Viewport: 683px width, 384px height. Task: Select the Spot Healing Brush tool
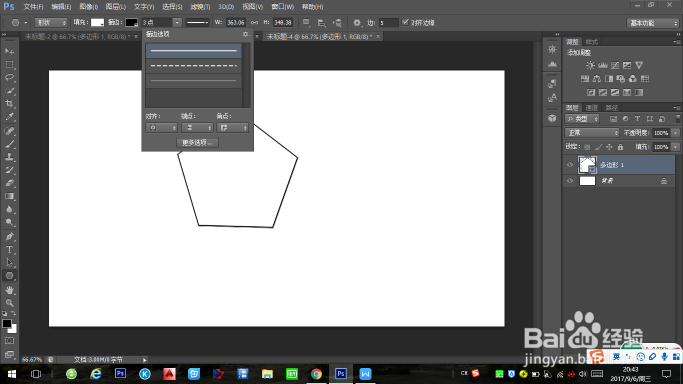[9, 131]
